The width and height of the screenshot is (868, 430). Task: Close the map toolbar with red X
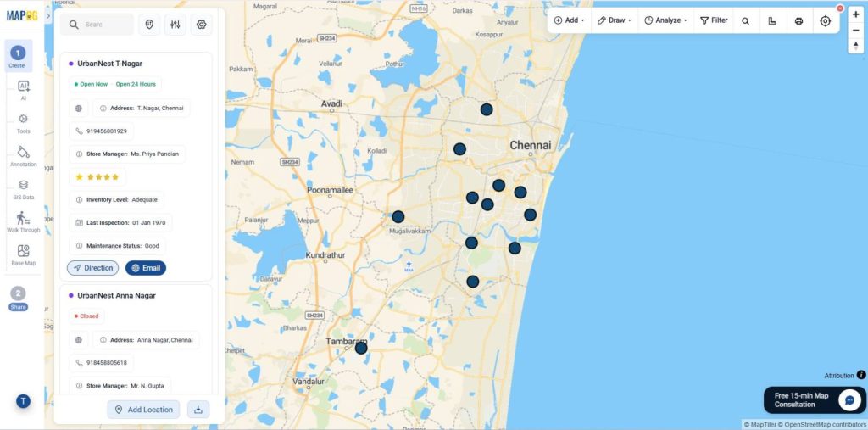840,8
